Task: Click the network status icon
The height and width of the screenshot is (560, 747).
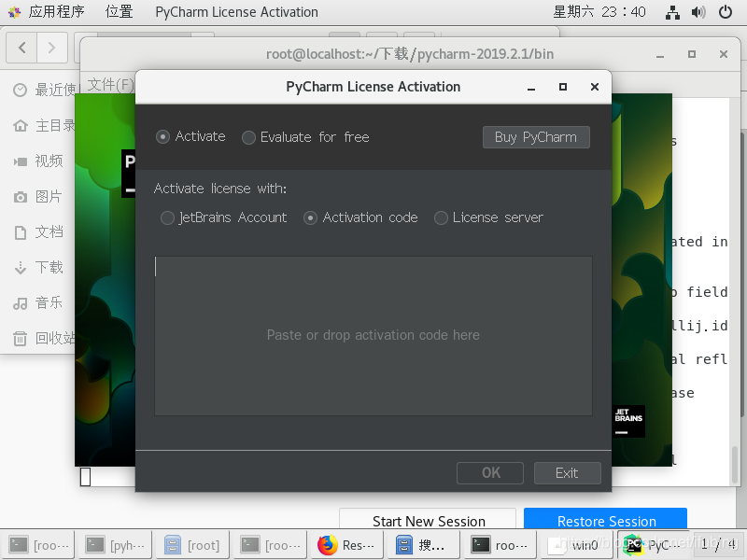Action: [x=672, y=12]
